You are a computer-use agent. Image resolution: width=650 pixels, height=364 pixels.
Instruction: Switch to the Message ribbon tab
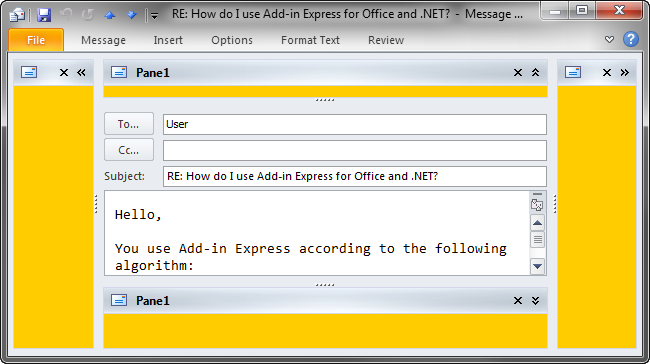(103, 40)
